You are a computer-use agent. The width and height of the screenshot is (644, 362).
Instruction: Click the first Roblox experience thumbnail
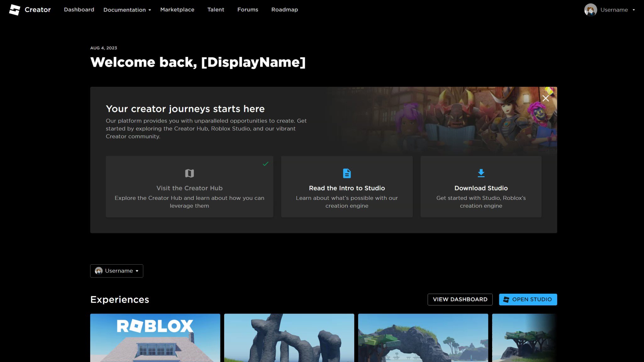click(155, 338)
